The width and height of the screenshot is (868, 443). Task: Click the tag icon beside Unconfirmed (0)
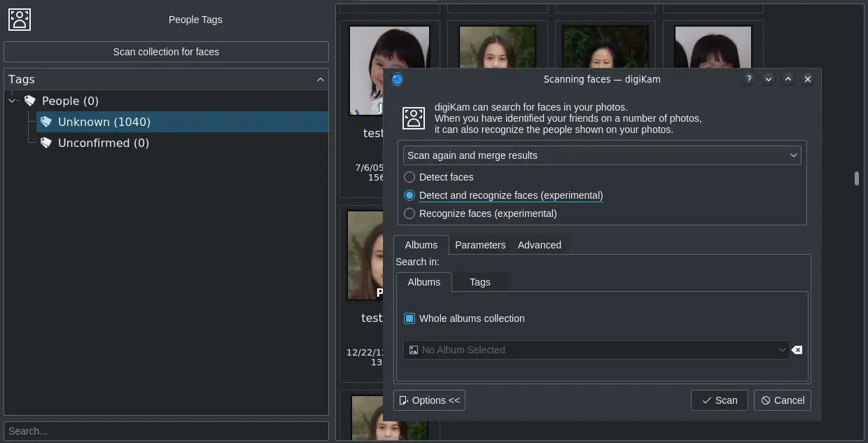46,143
